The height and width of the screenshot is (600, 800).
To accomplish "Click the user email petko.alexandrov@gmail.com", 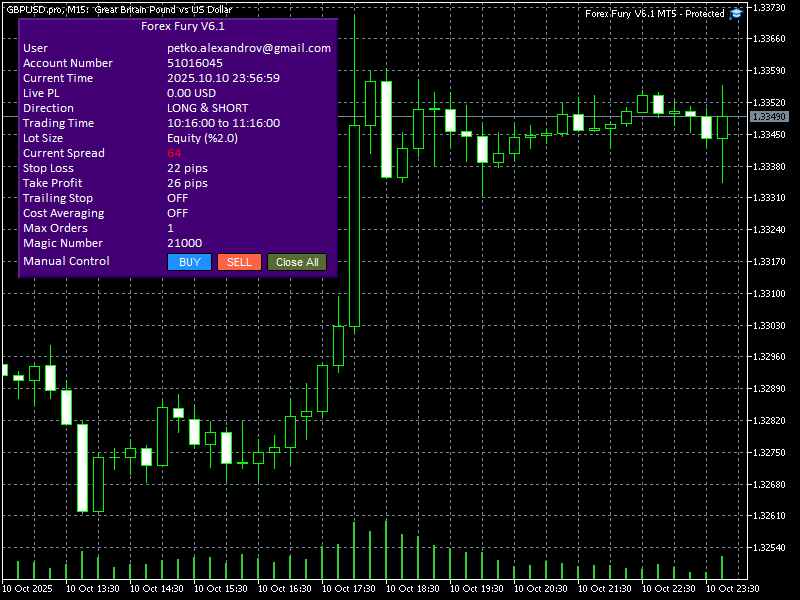I will pos(249,48).
